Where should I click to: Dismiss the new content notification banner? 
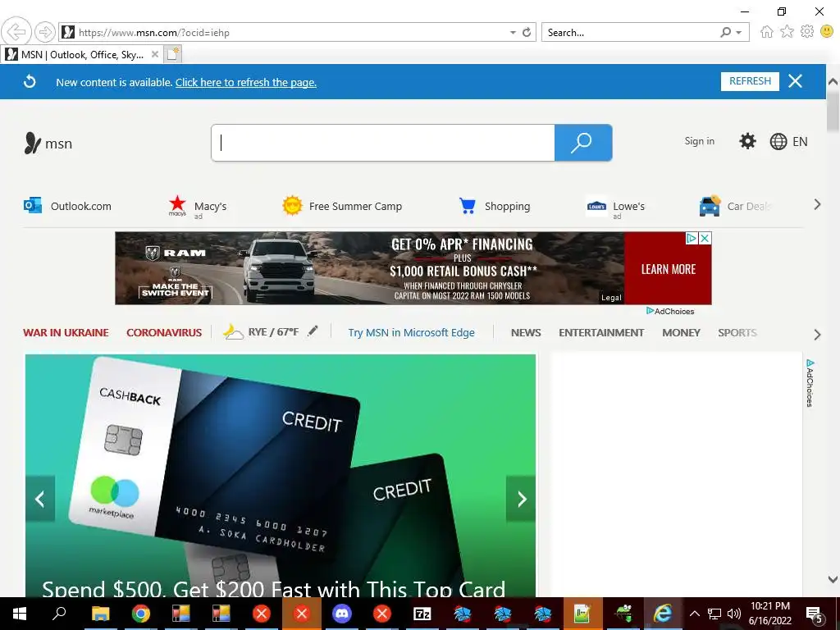(x=795, y=81)
